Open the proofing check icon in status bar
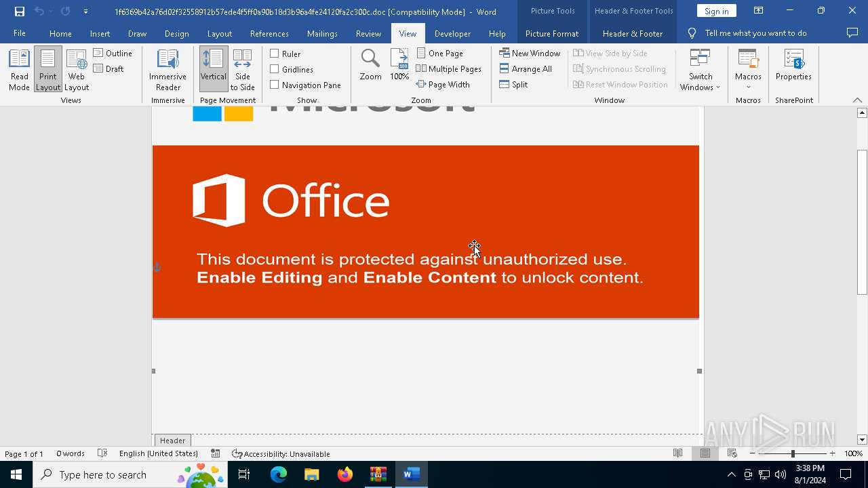Screen dimensions: 868x488 pos(102,453)
